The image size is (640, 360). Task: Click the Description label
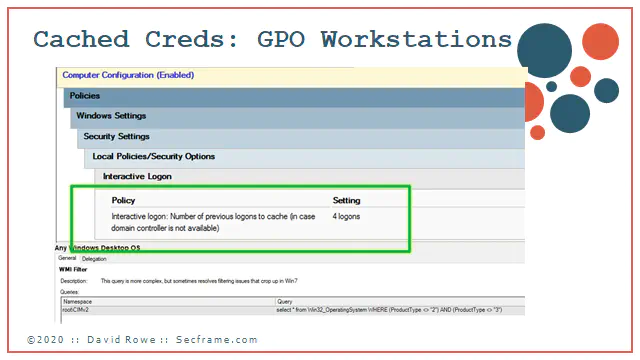click(74, 281)
